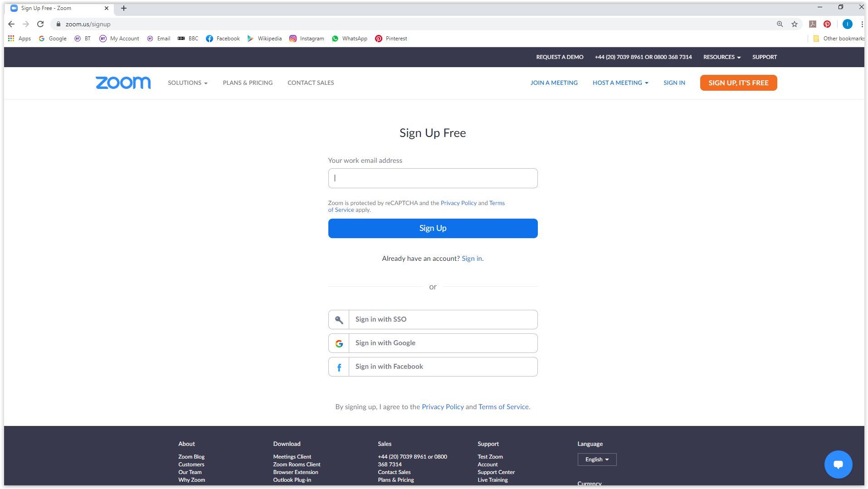Focus the work email address field
This screenshot has height=489, width=868.
click(x=433, y=178)
